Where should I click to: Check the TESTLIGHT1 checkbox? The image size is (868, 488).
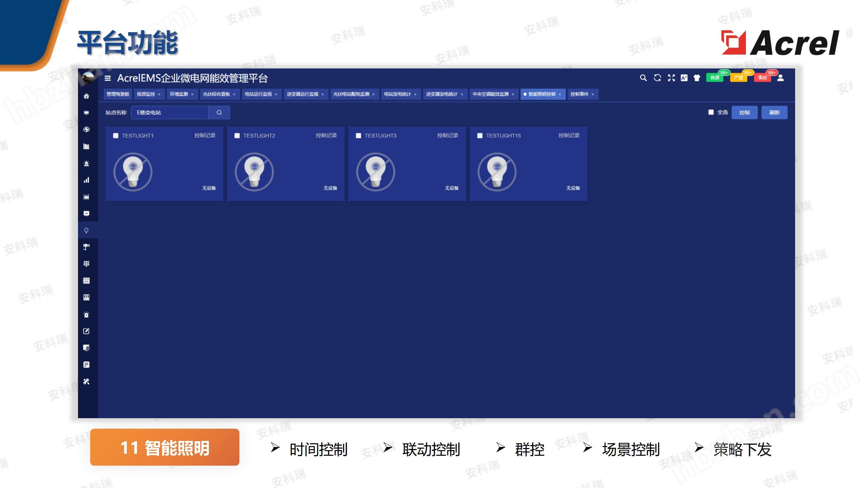[x=116, y=136]
